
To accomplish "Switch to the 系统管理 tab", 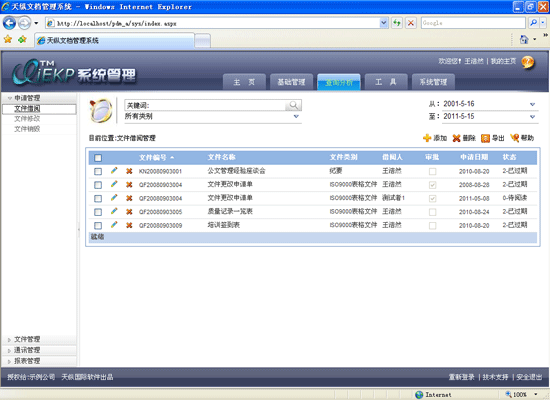I will 434,82.
